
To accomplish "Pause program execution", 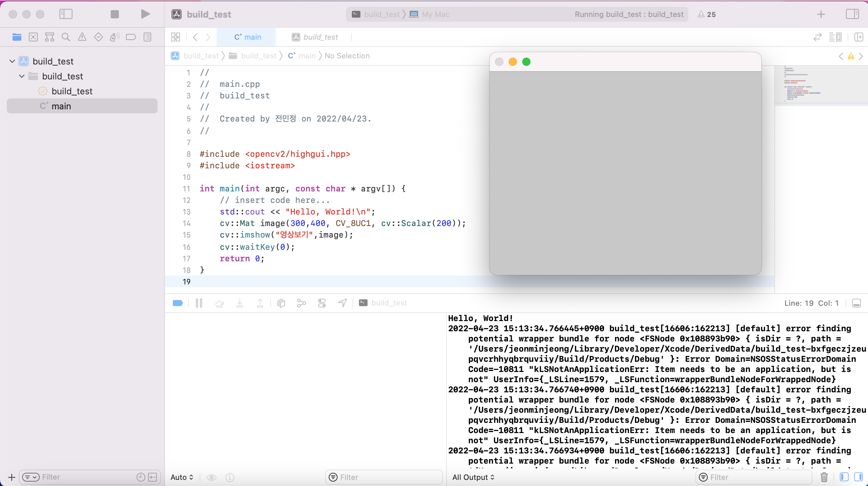I will (x=199, y=303).
